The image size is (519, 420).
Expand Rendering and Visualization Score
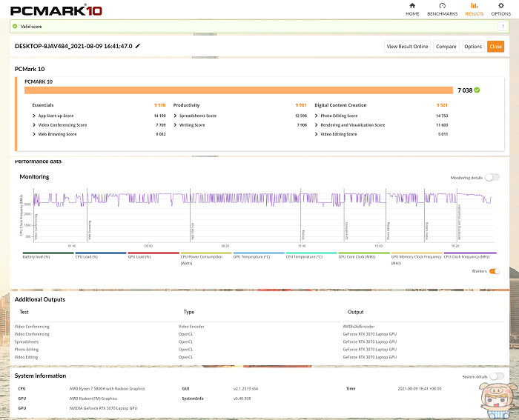(x=316, y=125)
